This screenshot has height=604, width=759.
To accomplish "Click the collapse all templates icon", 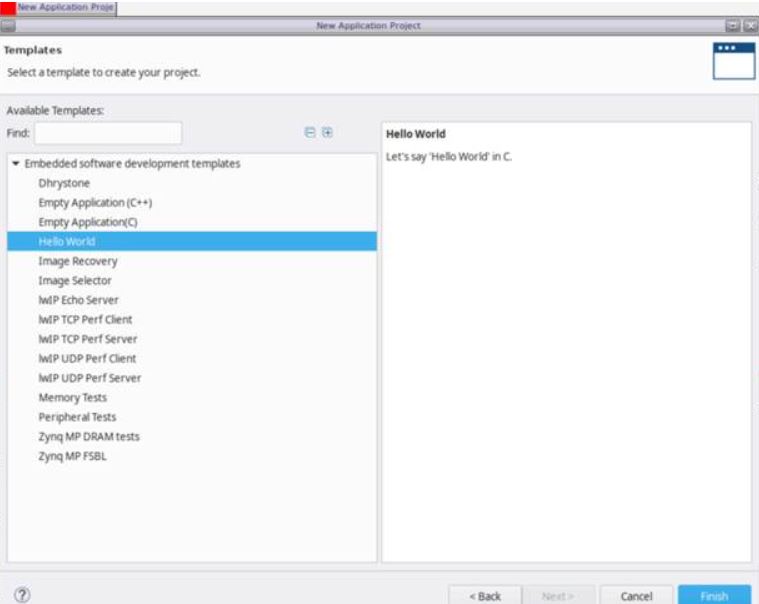I will tap(310, 132).
